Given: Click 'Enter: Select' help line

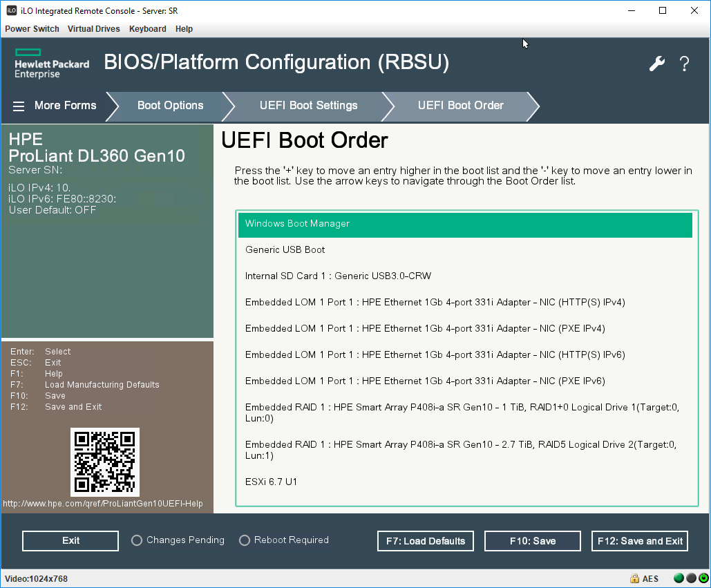Looking at the screenshot, I should point(40,352).
